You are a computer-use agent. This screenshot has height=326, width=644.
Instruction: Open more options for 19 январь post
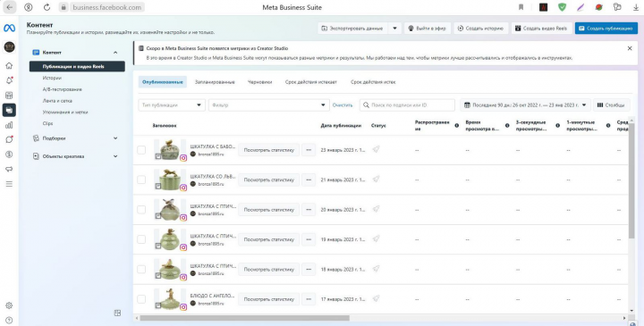(309, 239)
